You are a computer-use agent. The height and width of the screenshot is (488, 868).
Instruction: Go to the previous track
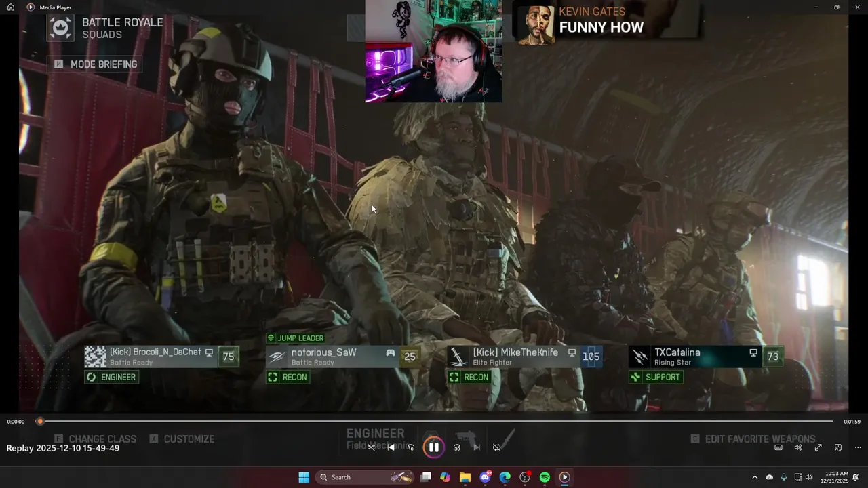(x=391, y=447)
